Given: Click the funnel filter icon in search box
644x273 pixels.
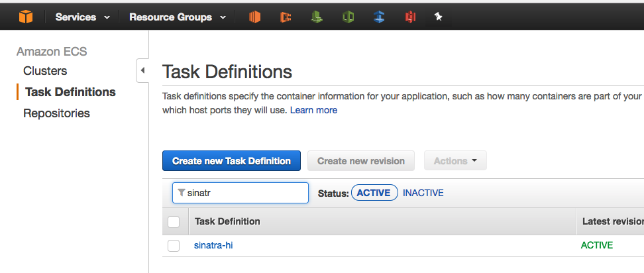Looking at the screenshot, I should point(181,193).
